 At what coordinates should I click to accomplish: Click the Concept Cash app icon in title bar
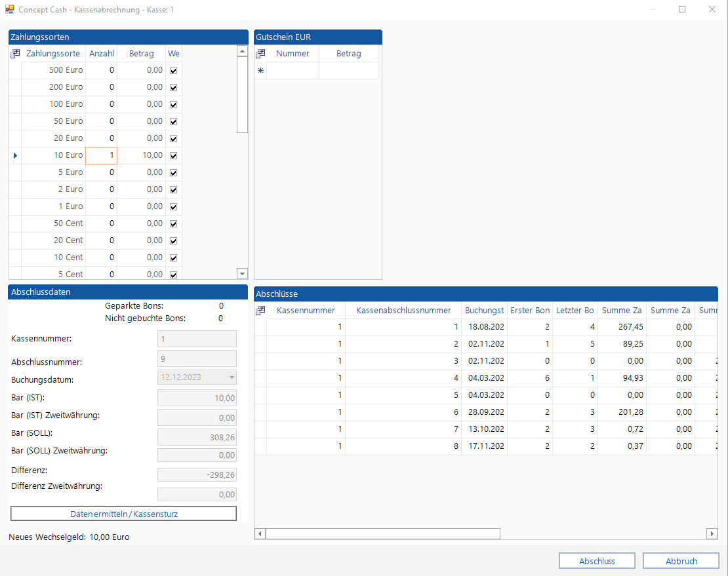point(10,10)
